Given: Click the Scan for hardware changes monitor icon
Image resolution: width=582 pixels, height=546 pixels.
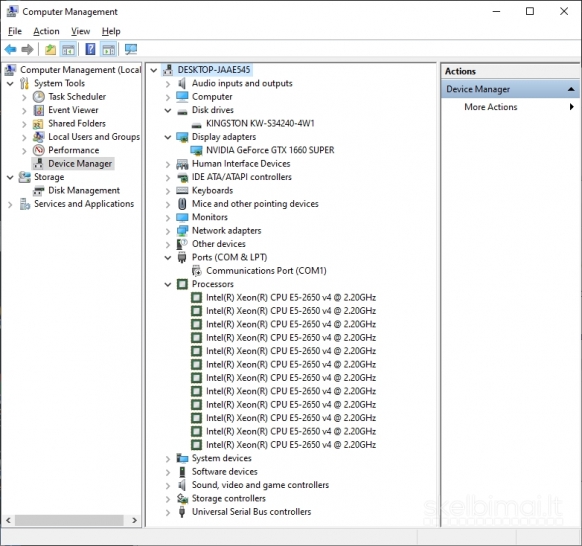Looking at the screenshot, I should pyautogui.click(x=131, y=49).
